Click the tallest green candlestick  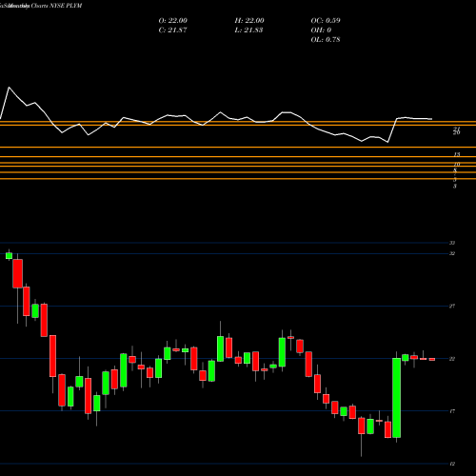(396, 398)
